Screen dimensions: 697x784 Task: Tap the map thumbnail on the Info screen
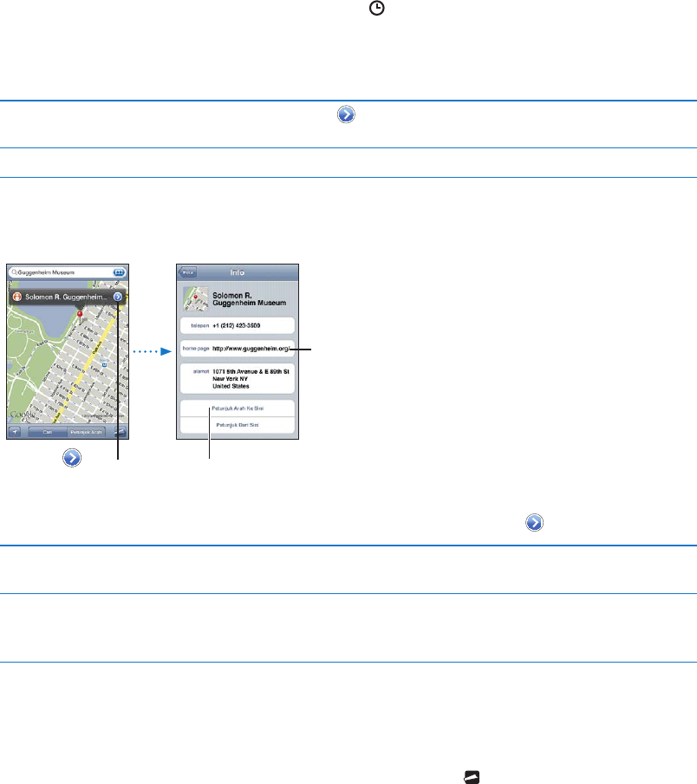point(195,299)
